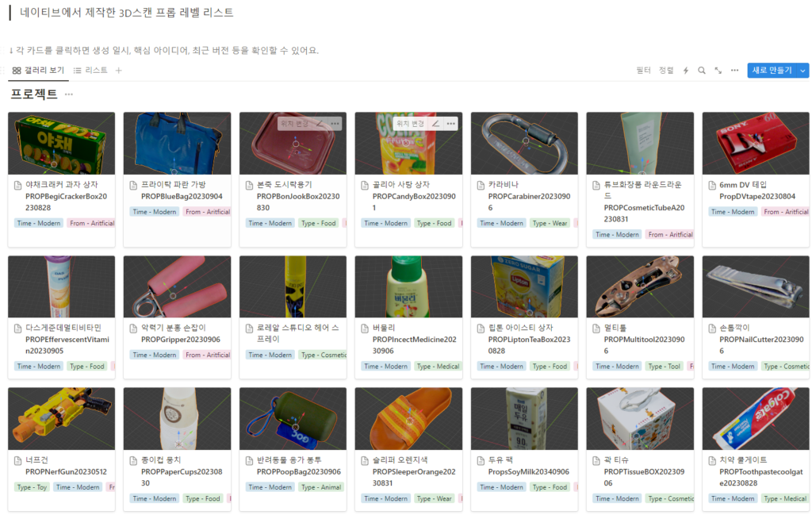The width and height of the screenshot is (812, 515).
Task: Open the three-dot view options in toolbar
Action: tap(735, 71)
